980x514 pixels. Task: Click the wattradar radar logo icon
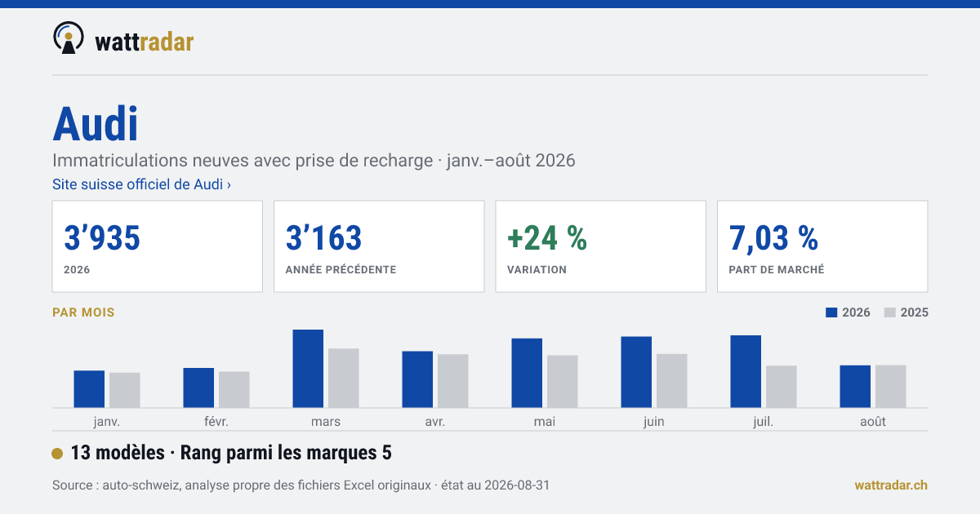coord(69,38)
